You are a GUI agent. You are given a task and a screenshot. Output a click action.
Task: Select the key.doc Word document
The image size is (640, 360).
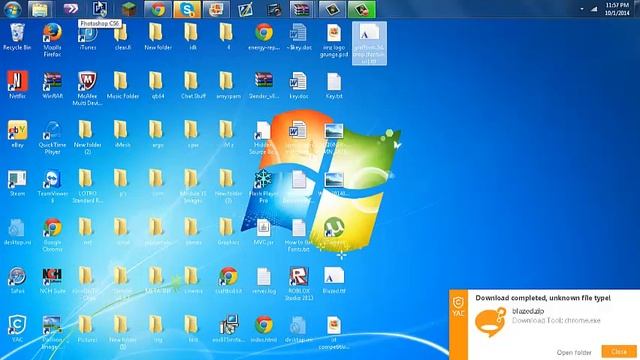pos(299,85)
